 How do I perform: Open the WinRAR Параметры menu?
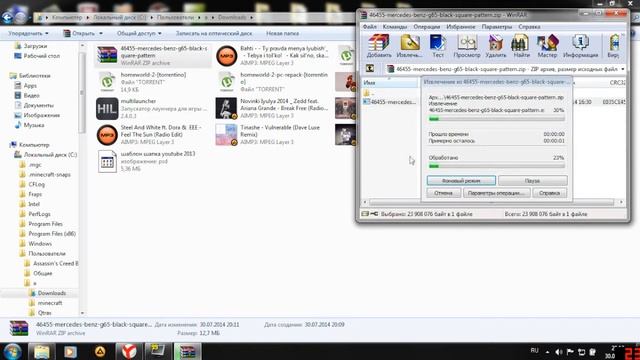click(x=497, y=27)
